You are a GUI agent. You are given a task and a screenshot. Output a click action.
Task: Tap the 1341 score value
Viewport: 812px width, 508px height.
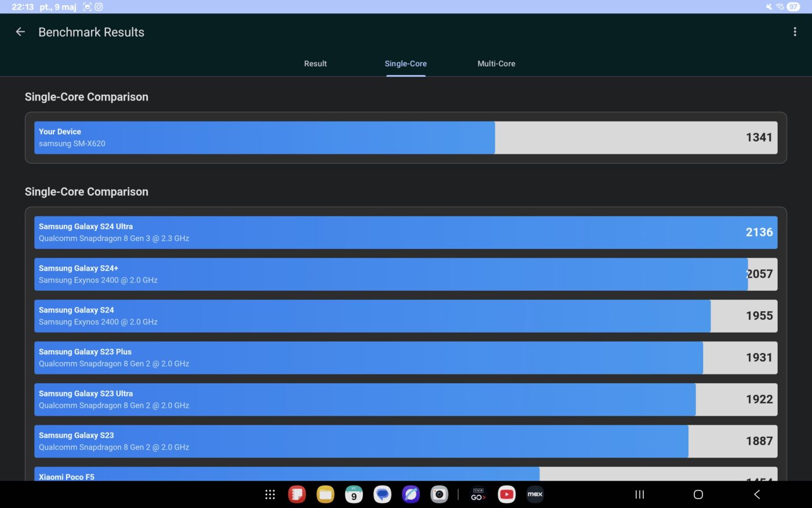coord(759,138)
